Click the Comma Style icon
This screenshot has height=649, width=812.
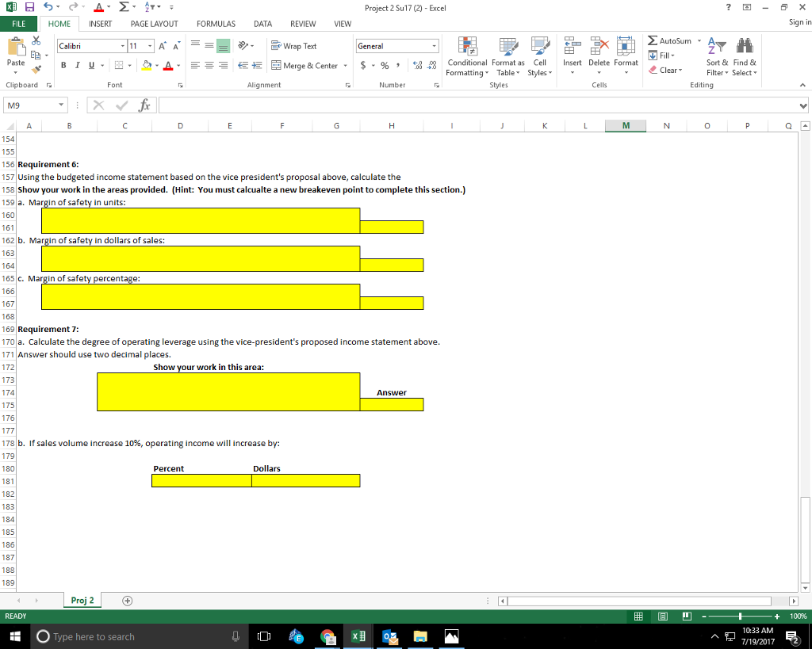pos(398,65)
